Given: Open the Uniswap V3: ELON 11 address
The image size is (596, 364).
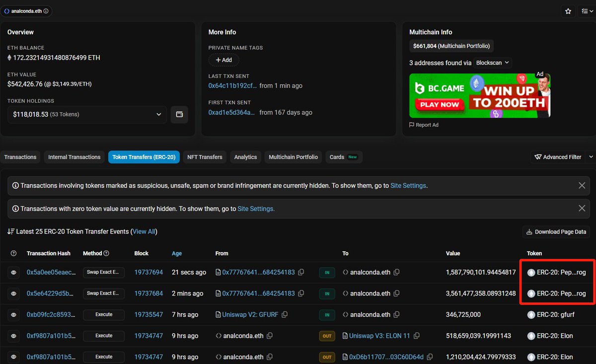Looking at the screenshot, I should (x=379, y=336).
